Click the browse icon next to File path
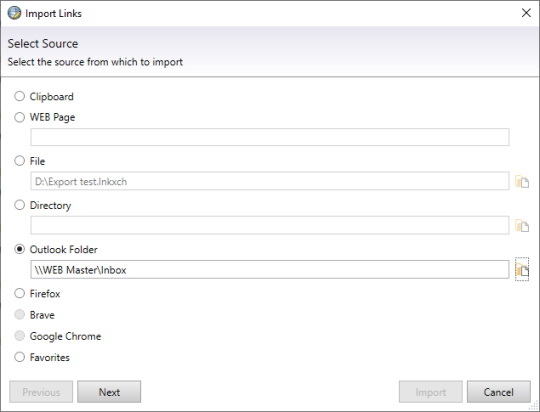 pyautogui.click(x=522, y=181)
